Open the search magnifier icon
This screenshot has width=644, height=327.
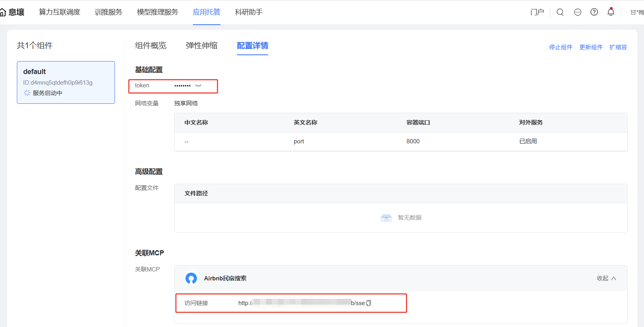560,12
